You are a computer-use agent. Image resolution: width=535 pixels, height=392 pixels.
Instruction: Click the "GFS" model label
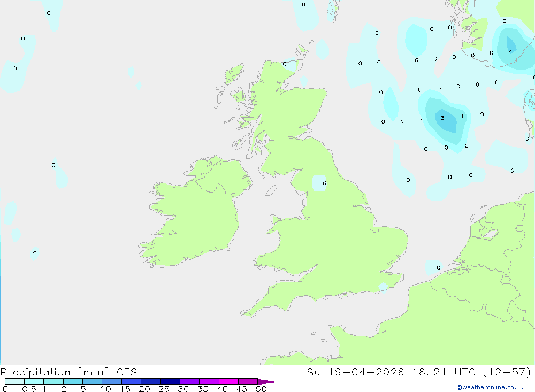(127, 372)
